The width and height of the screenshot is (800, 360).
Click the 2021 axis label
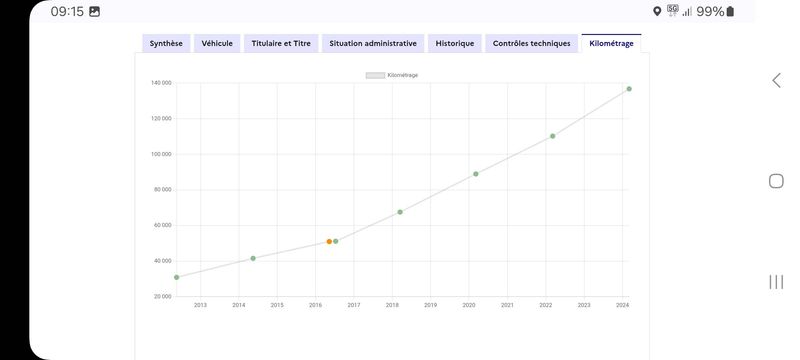tap(507, 305)
